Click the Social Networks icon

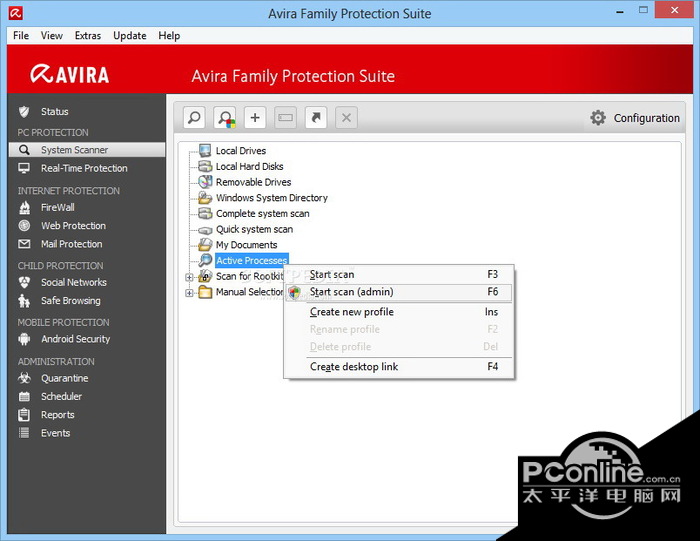coord(24,283)
